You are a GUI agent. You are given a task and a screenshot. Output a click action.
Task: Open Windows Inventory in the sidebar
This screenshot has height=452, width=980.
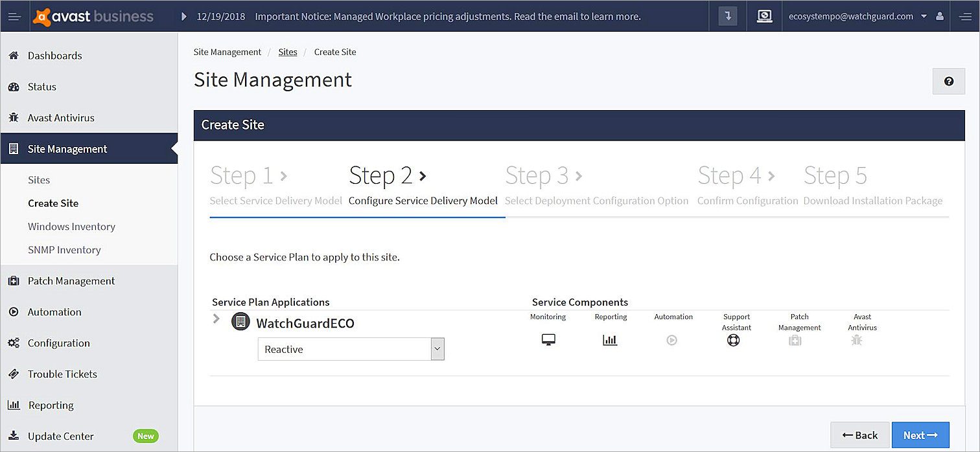71,227
